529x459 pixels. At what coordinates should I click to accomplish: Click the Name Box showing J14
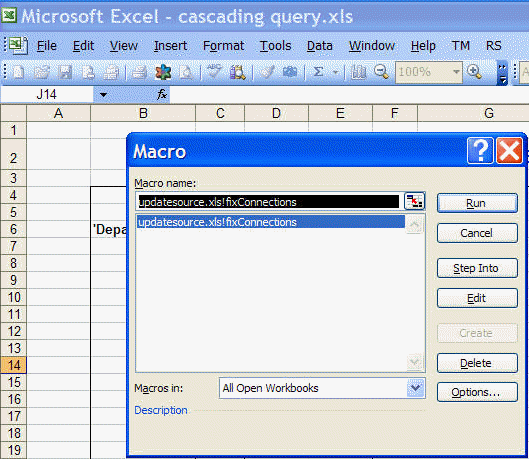coord(47,95)
